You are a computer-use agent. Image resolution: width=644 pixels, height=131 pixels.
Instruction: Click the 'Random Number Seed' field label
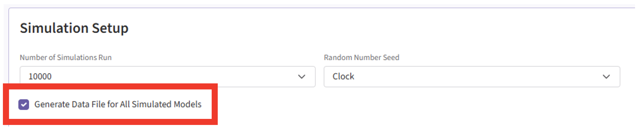click(x=361, y=57)
